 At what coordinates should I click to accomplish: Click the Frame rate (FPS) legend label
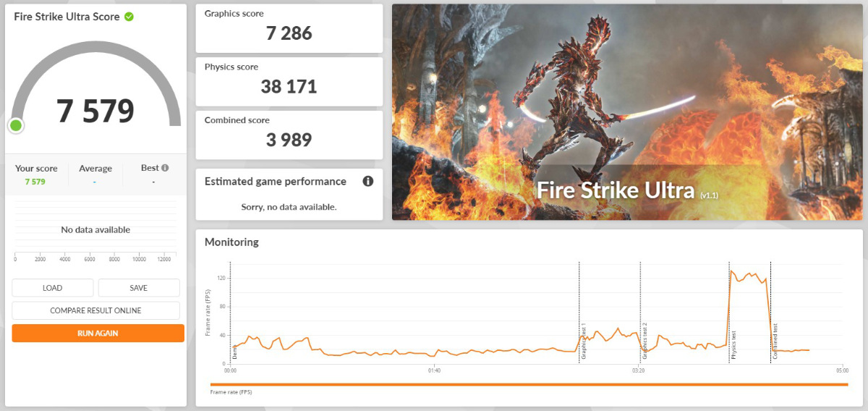pos(231,392)
